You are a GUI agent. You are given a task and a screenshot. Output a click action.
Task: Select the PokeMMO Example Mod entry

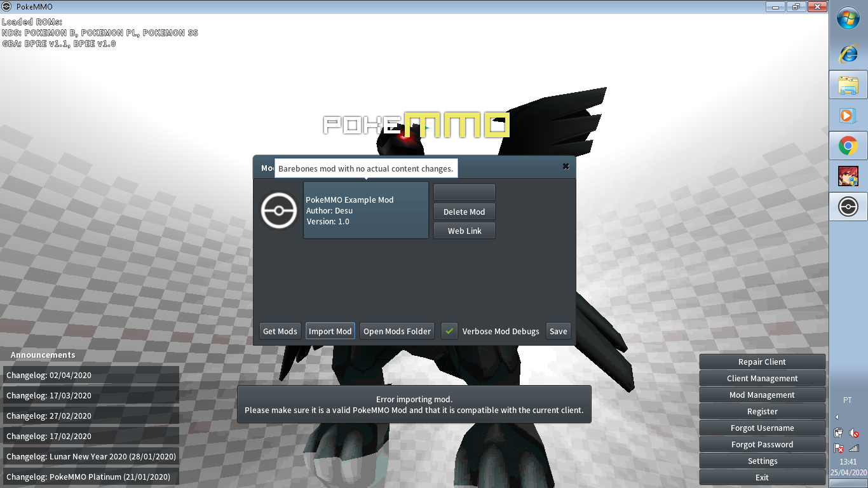(366, 210)
